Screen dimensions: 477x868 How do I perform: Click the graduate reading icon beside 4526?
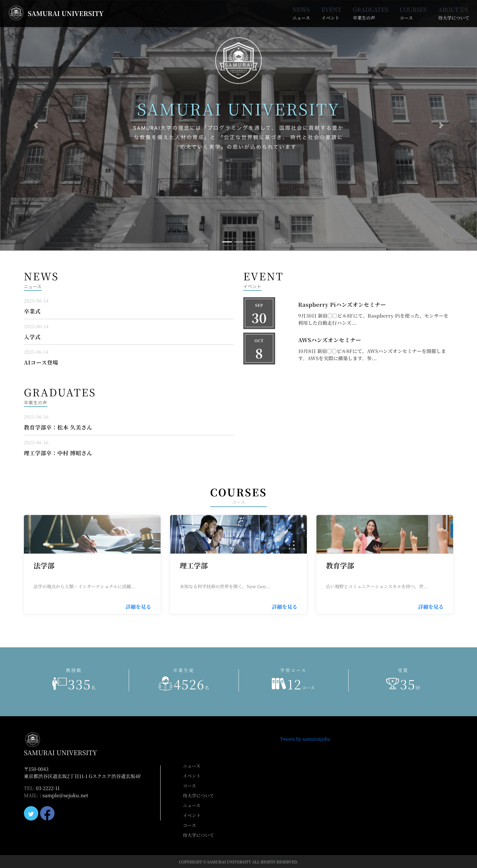pyautogui.click(x=165, y=684)
